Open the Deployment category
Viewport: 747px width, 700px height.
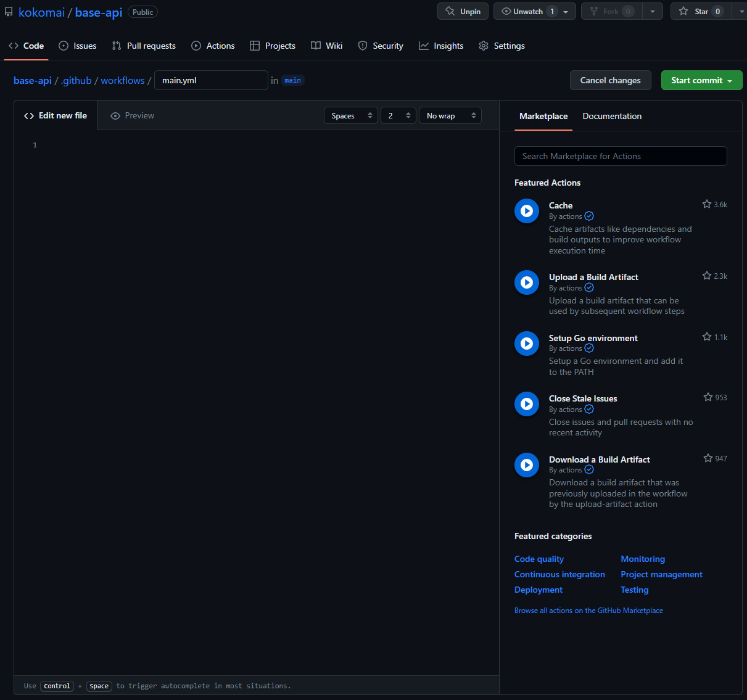pos(539,590)
